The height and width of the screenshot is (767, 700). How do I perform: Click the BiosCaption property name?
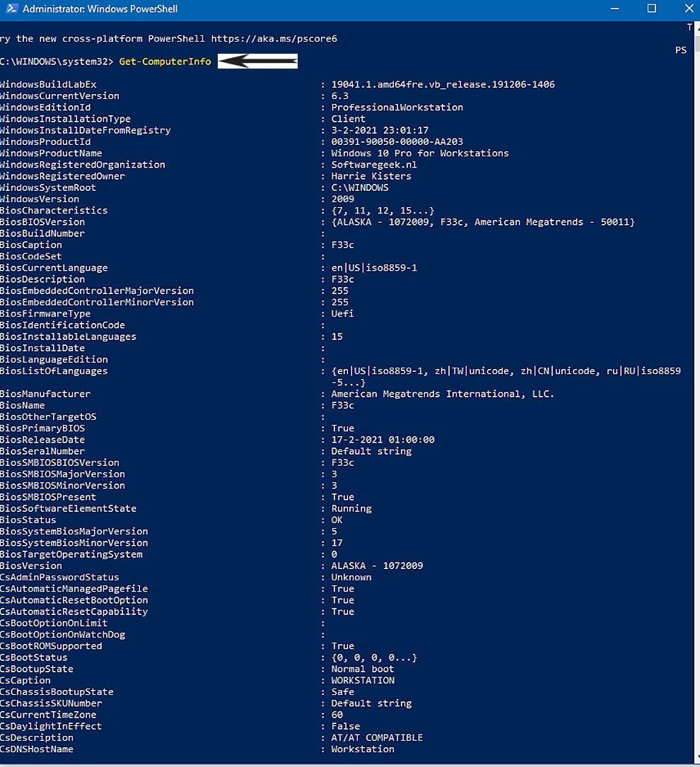(x=31, y=245)
